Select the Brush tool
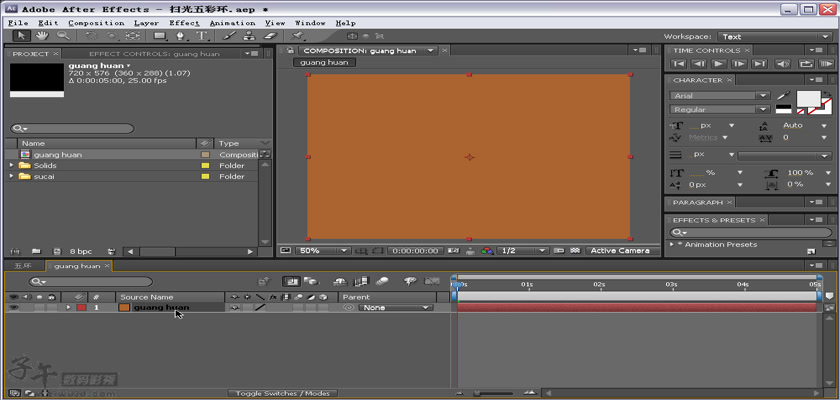This screenshot has width=840, height=400. (229, 36)
